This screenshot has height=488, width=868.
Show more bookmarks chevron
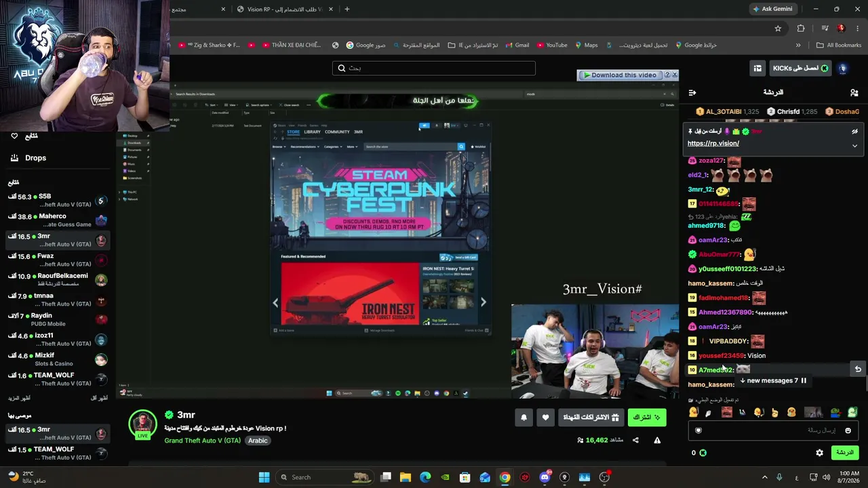[x=798, y=45]
